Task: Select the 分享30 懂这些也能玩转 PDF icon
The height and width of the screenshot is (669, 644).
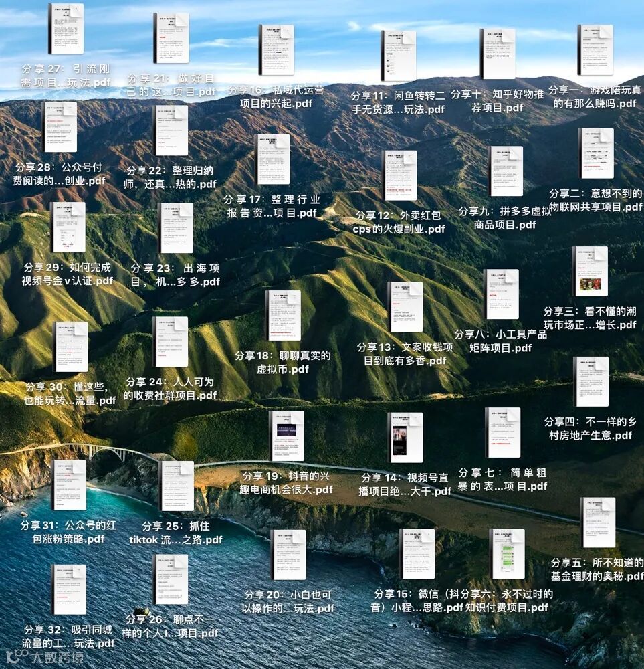Action: tap(70, 347)
